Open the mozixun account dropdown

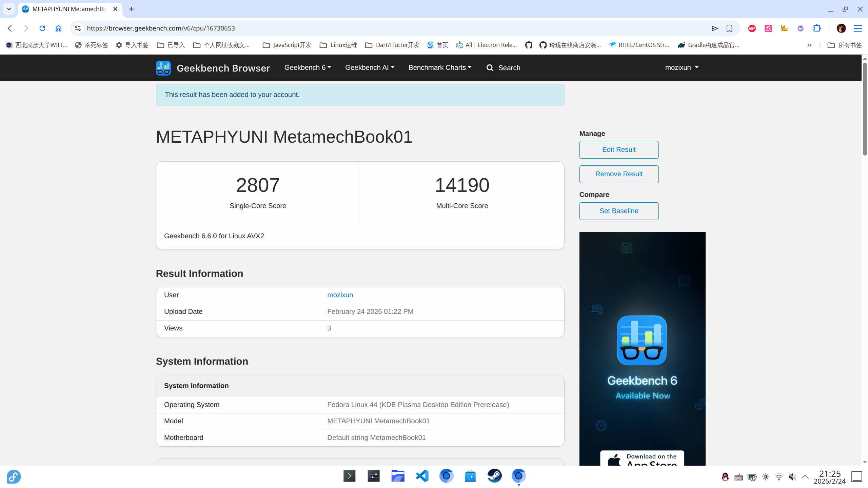click(682, 67)
